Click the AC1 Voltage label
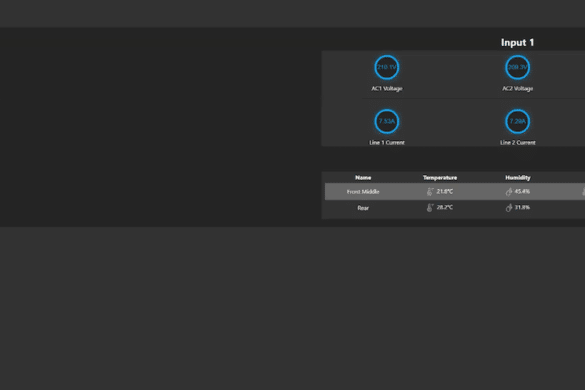Screen dimensions: 585x390 [387, 88]
